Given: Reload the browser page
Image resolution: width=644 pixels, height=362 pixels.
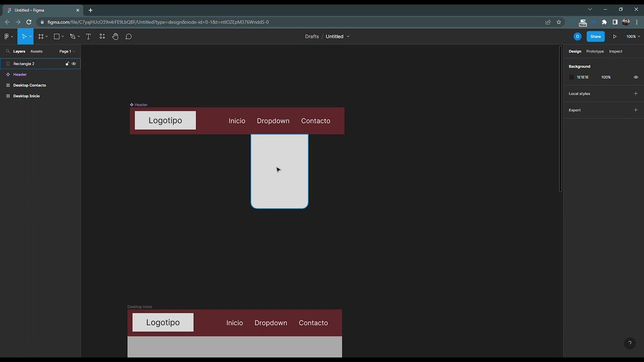Looking at the screenshot, I should tap(29, 22).
